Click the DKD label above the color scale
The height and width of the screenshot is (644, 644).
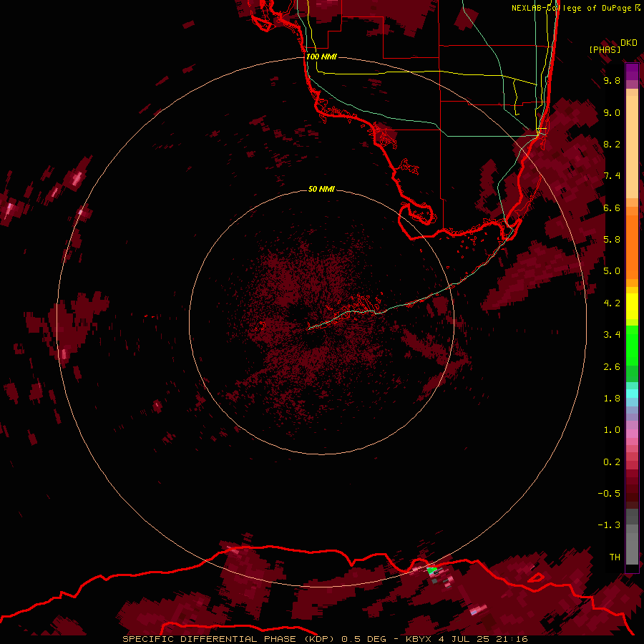(628, 43)
